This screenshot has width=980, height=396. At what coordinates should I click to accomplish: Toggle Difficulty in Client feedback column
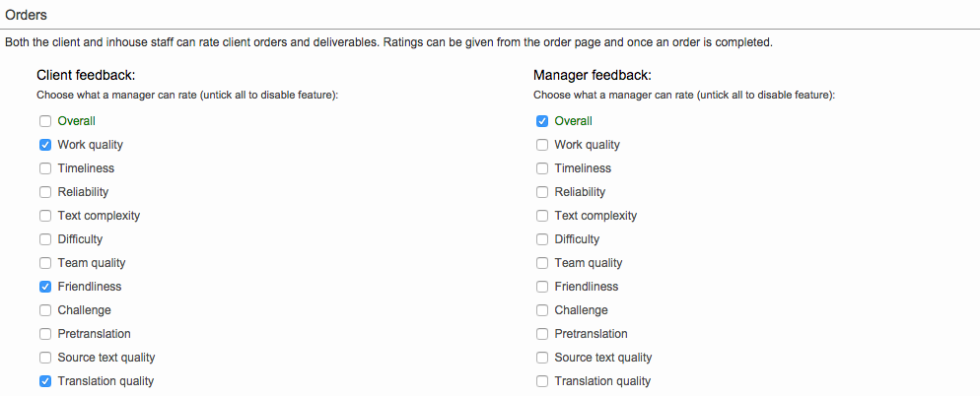click(45, 239)
